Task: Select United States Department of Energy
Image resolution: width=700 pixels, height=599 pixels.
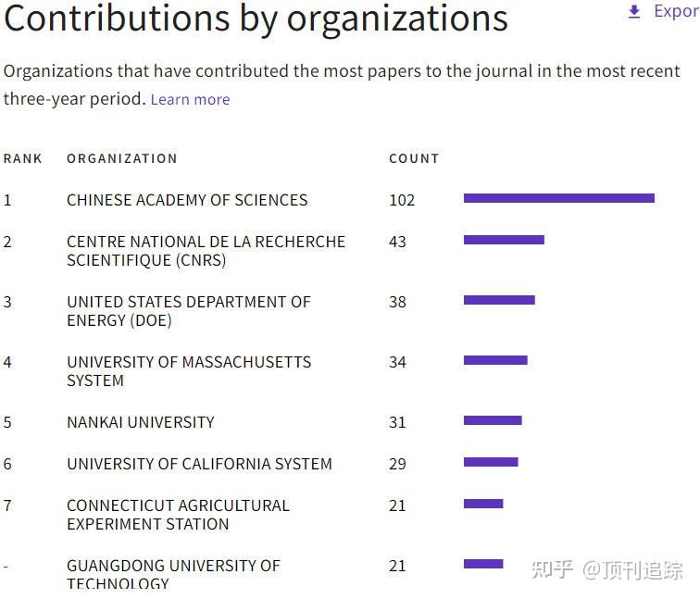Action: (188, 311)
